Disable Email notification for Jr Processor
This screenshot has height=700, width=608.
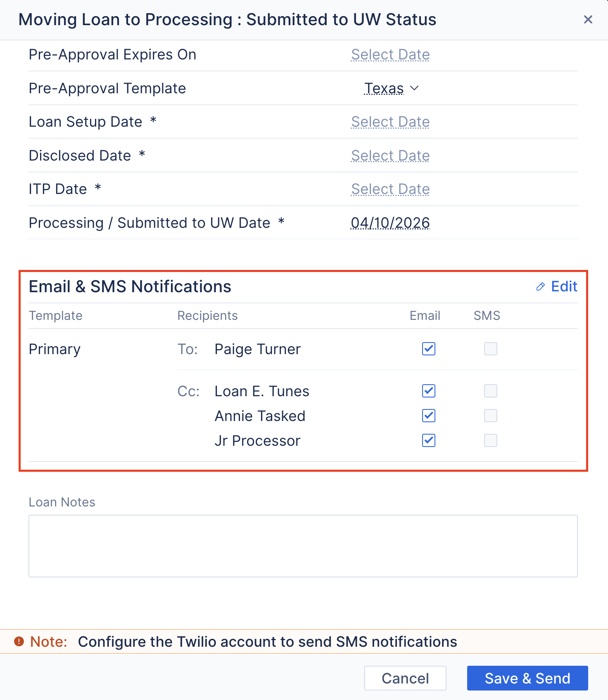tap(428, 440)
